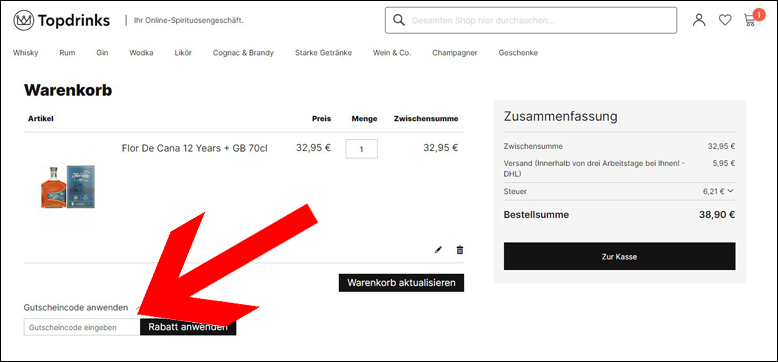Focus the shop search field
Screen dimensions: 778x362
coord(531,20)
